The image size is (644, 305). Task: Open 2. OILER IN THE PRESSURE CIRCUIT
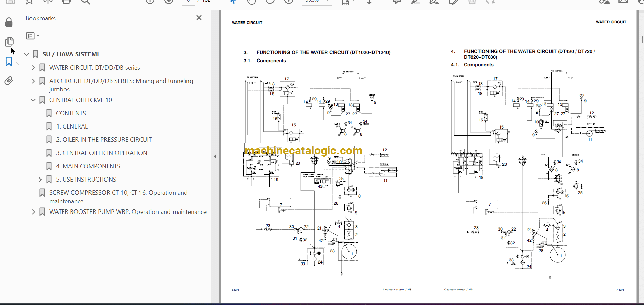tap(104, 140)
